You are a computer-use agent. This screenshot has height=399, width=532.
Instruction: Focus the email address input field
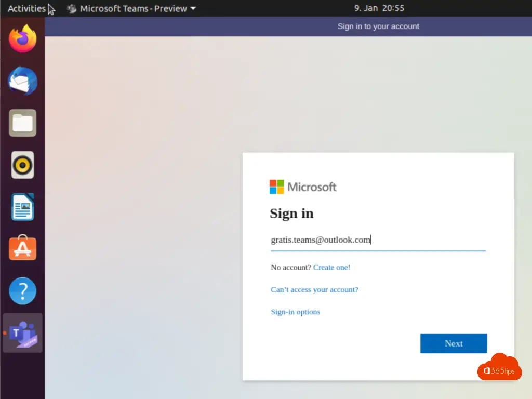pos(378,240)
